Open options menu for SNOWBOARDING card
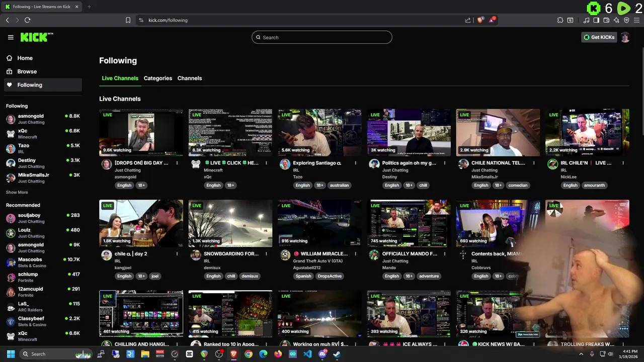Viewport: 644px width, 362px height. pos(266,254)
